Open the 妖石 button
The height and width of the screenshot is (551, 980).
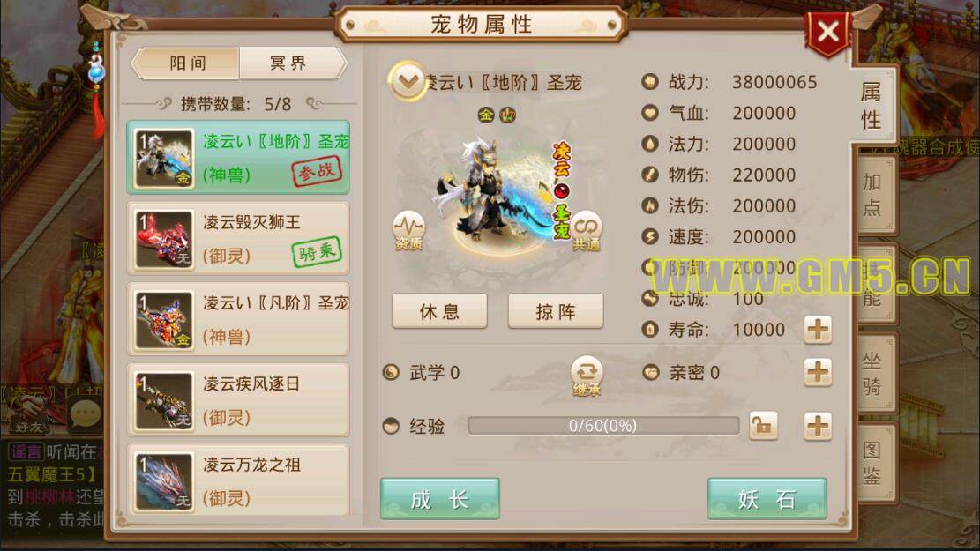pyautogui.click(x=767, y=499)
